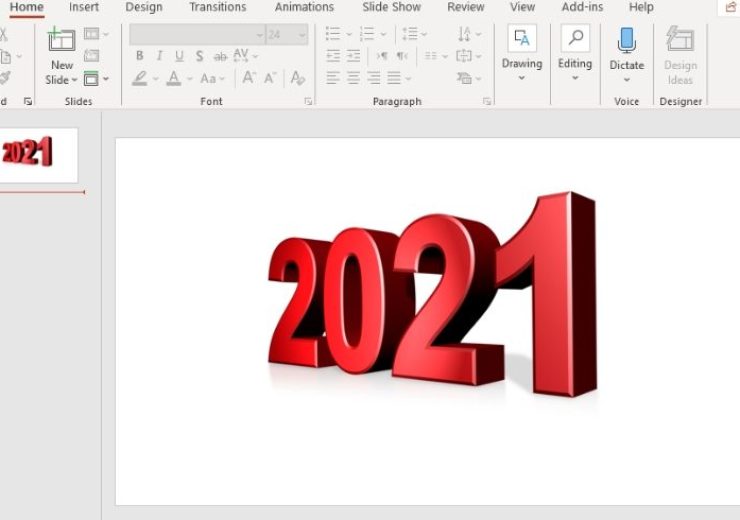Apply the font color button
Viewport: 740px width, 520px height.
click(x=174, y=78)
